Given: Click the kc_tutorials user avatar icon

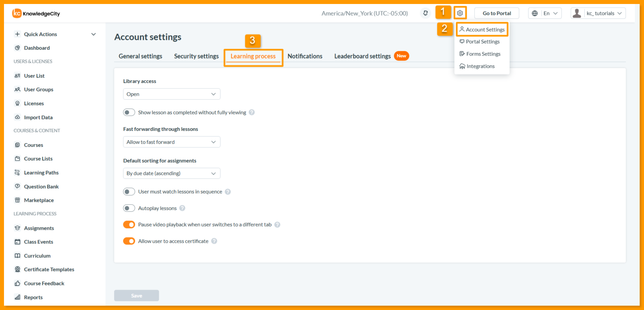Looking at the screenshot, I should 577,13.
